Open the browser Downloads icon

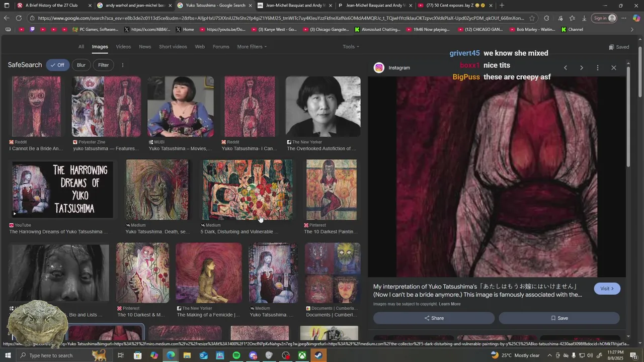(x=584, y=18)
